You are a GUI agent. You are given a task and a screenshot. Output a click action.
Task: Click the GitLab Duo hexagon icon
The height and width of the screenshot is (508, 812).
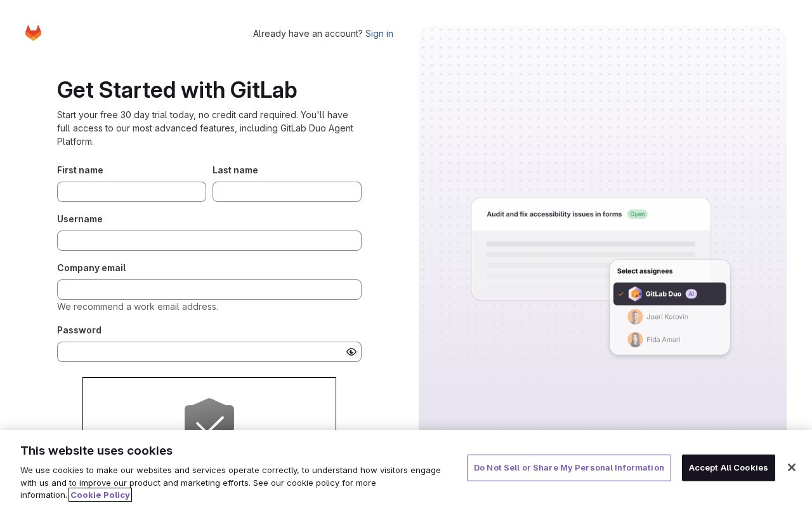point(635,294)
